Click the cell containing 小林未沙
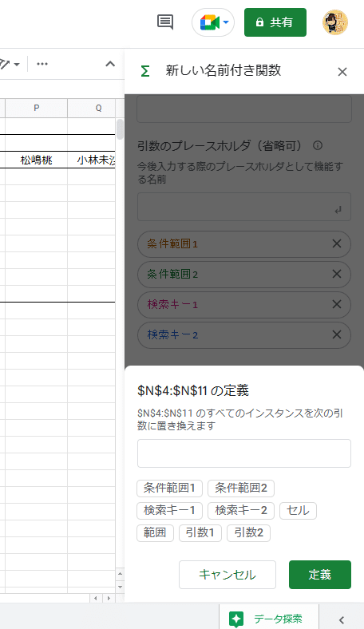The image size is (364, 629). coord(92,160)
